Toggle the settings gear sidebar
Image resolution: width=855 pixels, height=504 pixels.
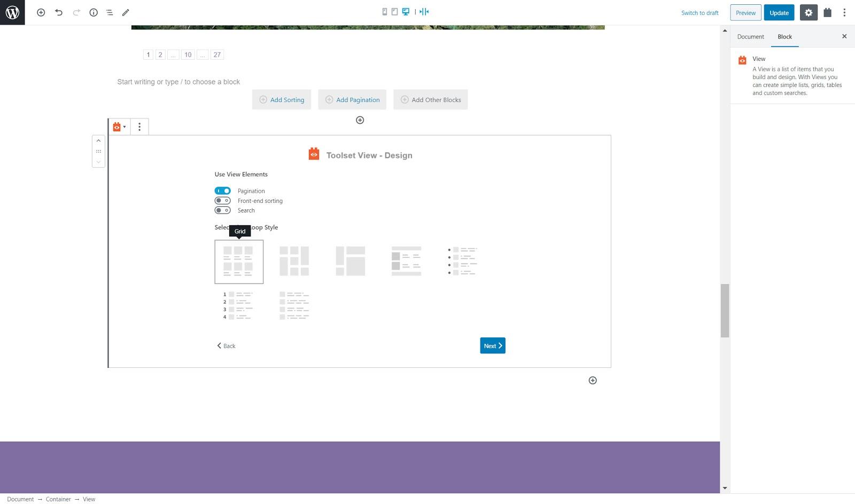(809, 12)
